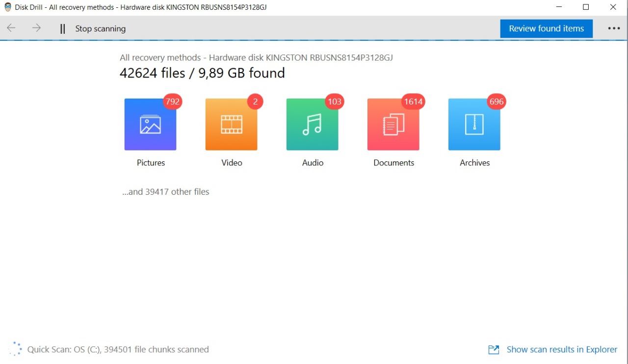This screenshot has width=628, height=364.
Task: Open the Pictures category tile
Action: pos(150,125)
